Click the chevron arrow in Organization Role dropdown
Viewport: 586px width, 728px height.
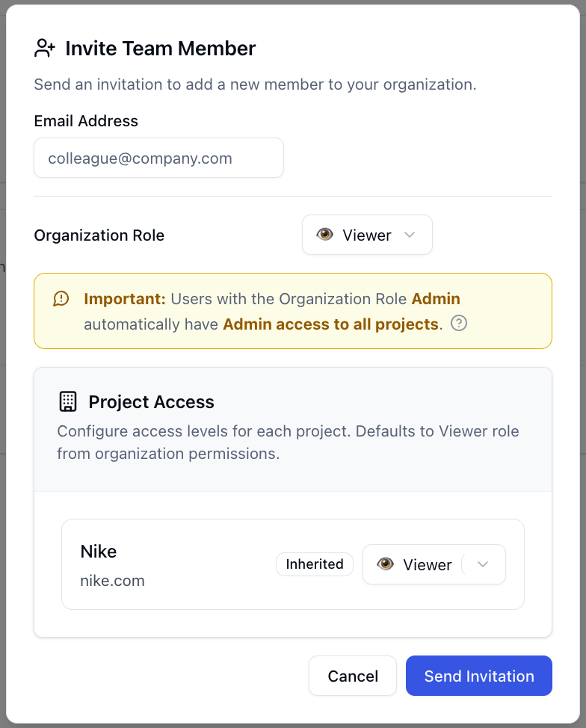pyautogui.click(x=409, y=235)
